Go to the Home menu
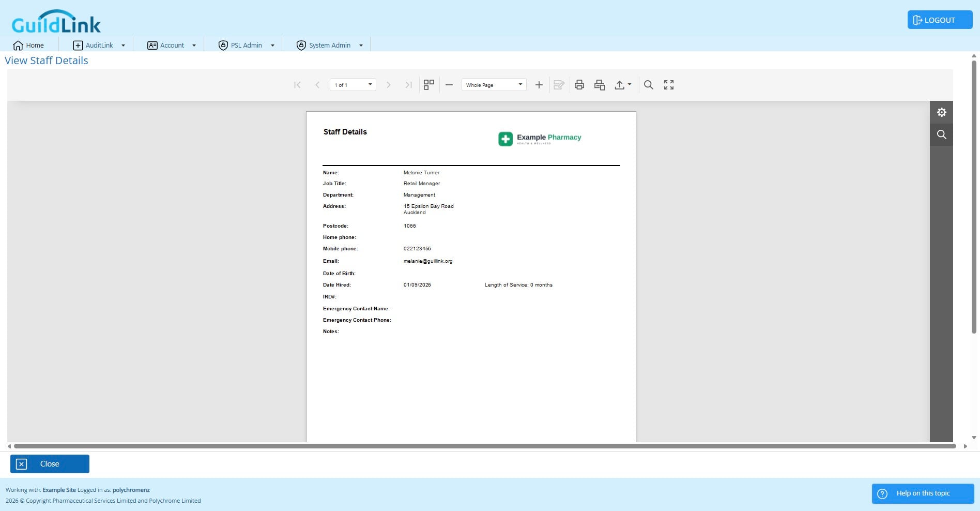 tap(28, 45)
